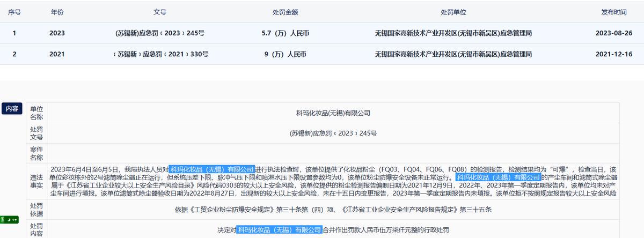Click the 文号 column header
644x238 pixels.
pos(160,12)
